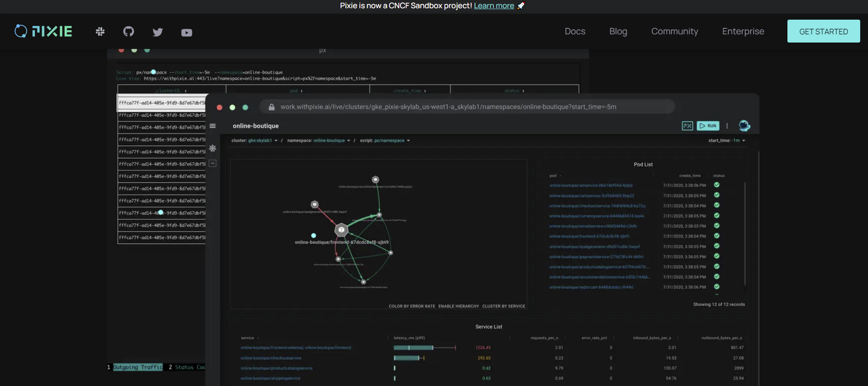Open the productcatalogservice pod link
Image resolution: width=868 pixels, height=386 pixels.
click(599, 267)
